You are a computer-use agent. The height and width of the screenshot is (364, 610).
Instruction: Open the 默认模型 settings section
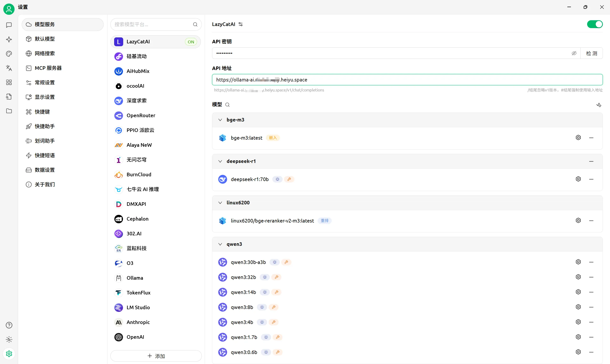[x=62, y=39]
